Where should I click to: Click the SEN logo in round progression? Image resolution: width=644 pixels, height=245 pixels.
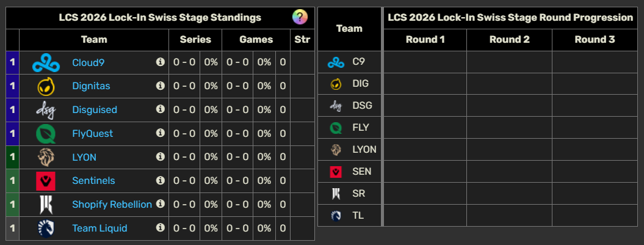[x=336, y=172]
